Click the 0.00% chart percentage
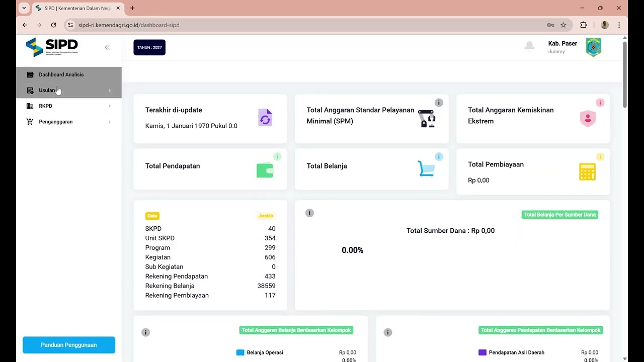Screen dimensions: 644x362 (352, 250)
